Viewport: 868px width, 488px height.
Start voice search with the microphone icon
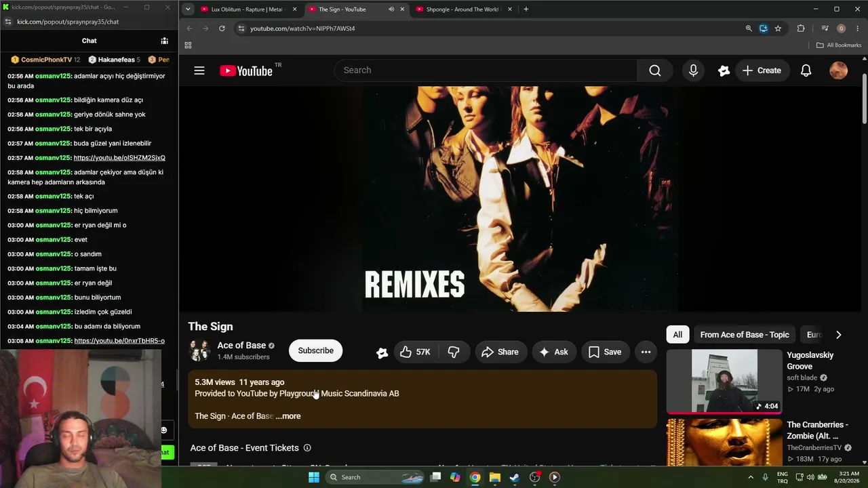click(693, 70)
